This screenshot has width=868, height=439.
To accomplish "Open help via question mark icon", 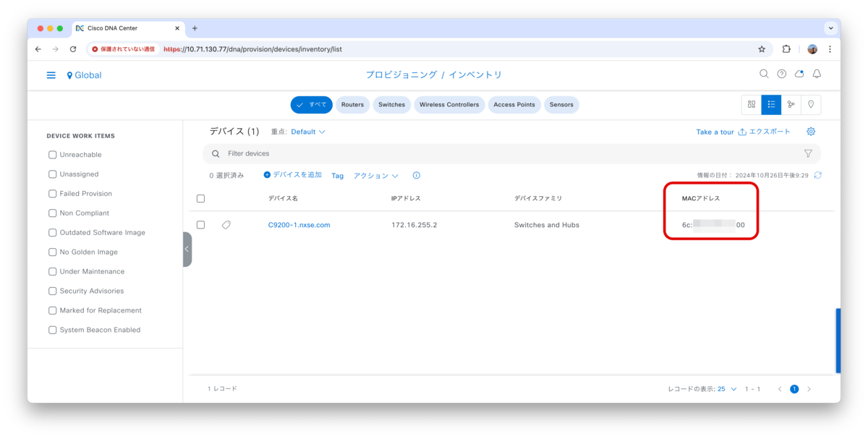I will click(781, 74).
